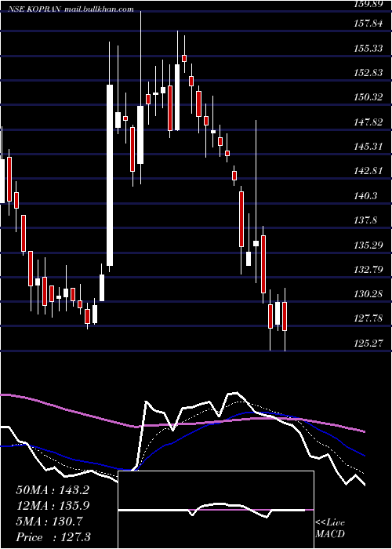Click the 137.8 price level label
Viewport: 392px width, 549px height.
coord(365,220)
